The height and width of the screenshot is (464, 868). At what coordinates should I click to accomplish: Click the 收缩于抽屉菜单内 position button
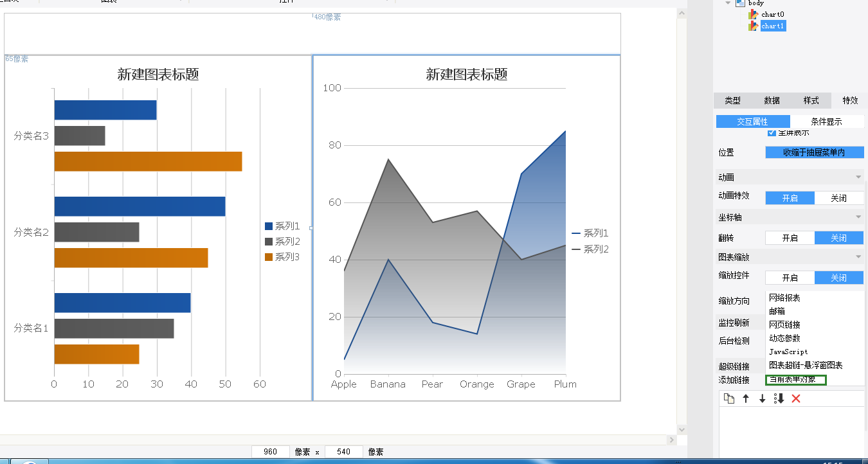815,152
